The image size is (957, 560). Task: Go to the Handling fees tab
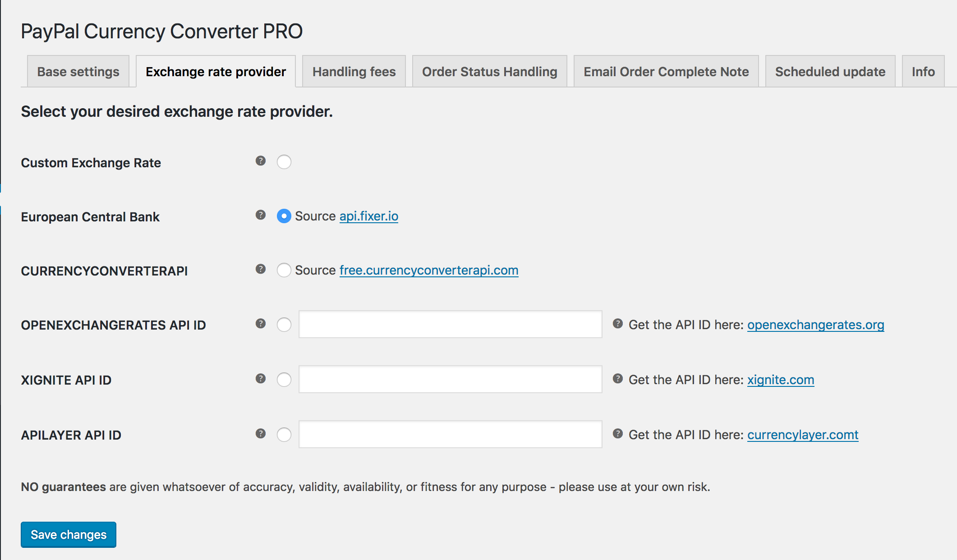[354, 71]
